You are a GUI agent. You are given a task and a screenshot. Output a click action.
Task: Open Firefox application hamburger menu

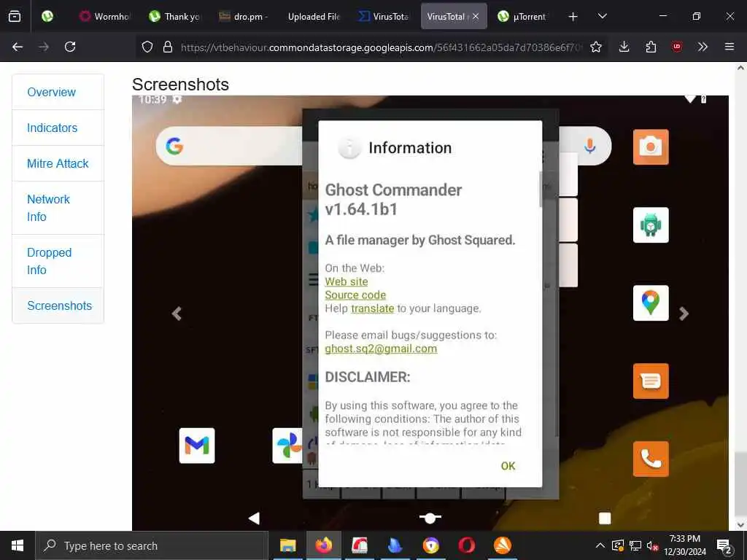coord(729,47)
